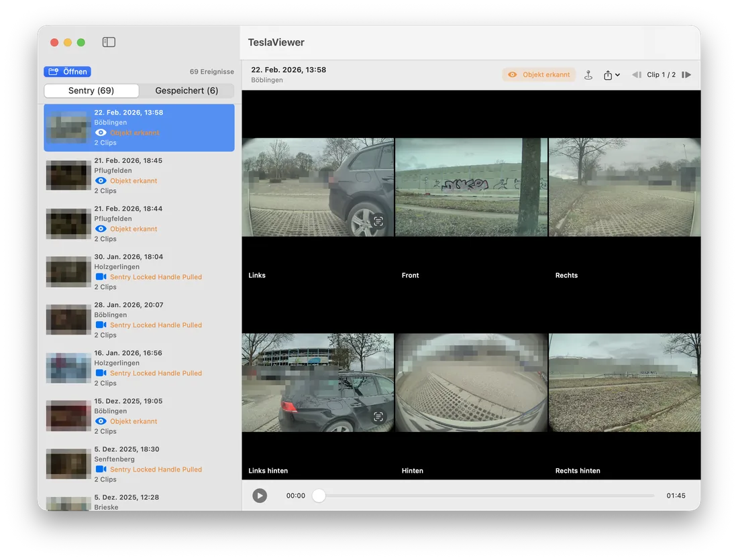
Task: Select the 21. Feb. 2026, 18:44 event
Action: (x=139, y=223)
